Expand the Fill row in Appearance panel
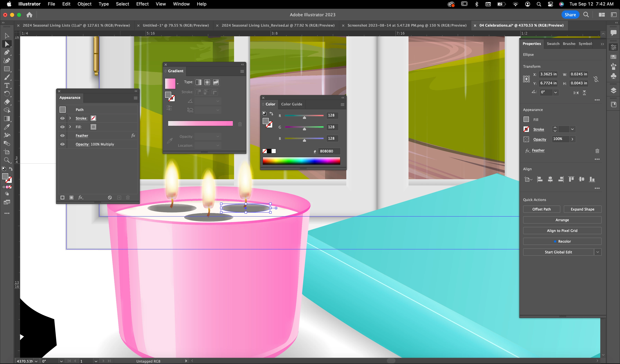Image resolution: width=620 pixels, height=364 pixels. (70, 127)
